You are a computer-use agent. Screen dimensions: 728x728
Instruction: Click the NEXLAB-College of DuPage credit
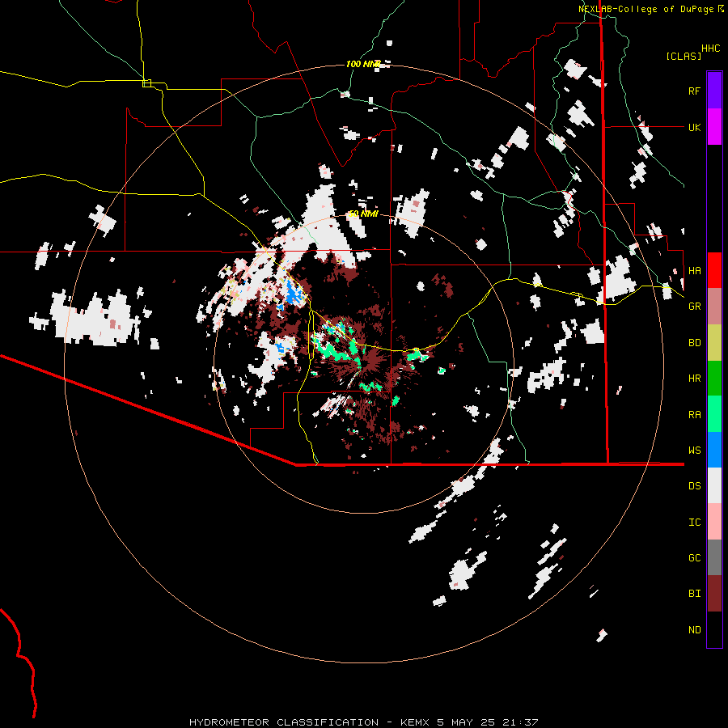(645, 9)
